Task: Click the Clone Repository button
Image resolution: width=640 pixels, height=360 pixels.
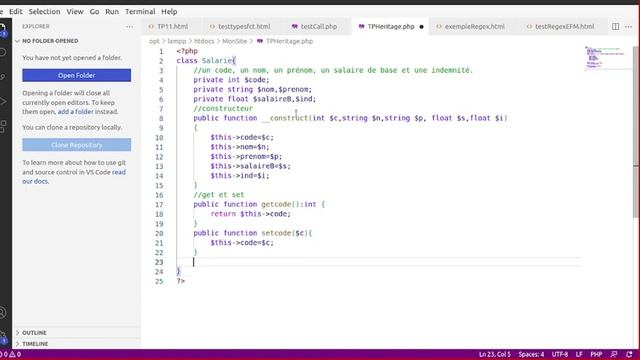Action: pos(77,145)
